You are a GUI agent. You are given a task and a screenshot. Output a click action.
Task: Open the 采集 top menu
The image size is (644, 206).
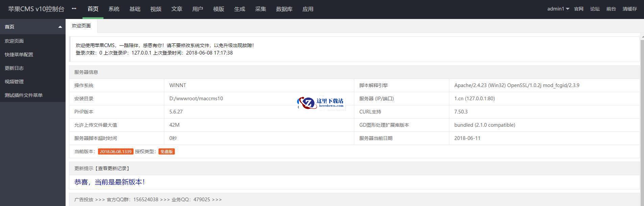(261, 9)
